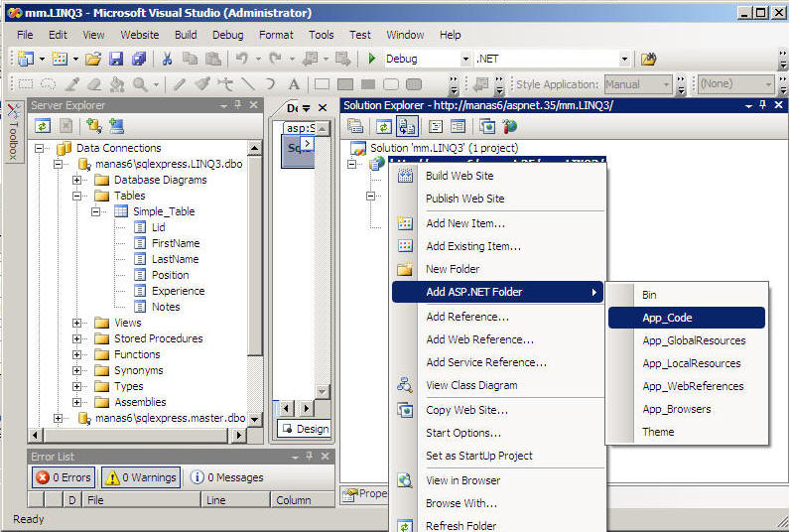Viewport: 789px width, 532px height.
Task: Open the Website menu
Action: coord(139,35)
